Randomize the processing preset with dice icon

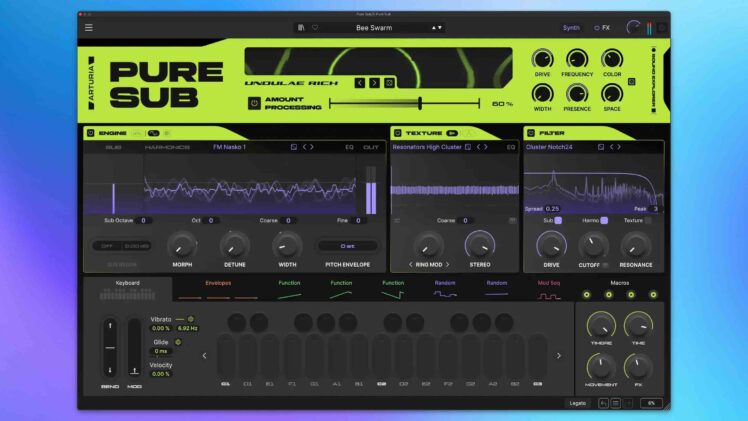(389, 83)
